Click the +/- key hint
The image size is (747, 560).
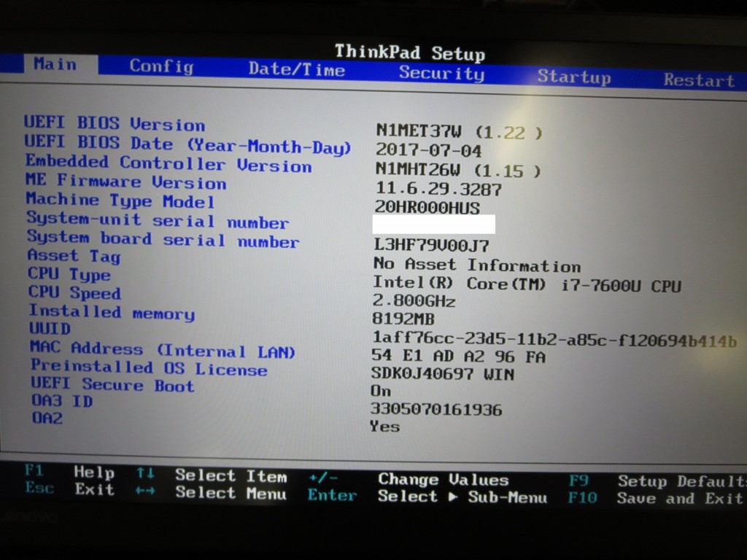[x=323, y=478]
